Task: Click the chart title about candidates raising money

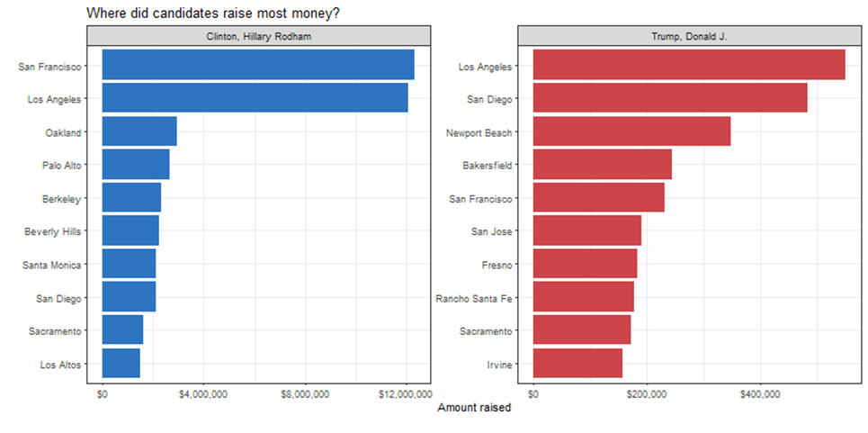Action: [x=213, y=14]
